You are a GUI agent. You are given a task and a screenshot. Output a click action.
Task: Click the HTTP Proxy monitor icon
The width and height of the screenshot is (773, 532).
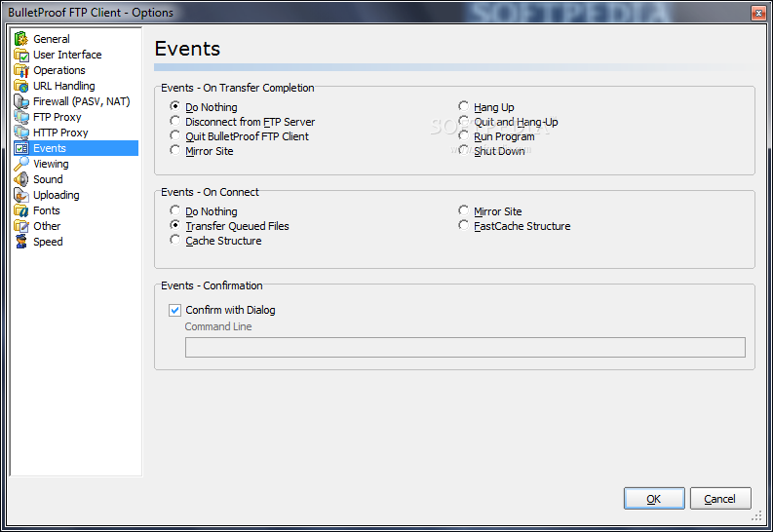[x=21, y=133]
